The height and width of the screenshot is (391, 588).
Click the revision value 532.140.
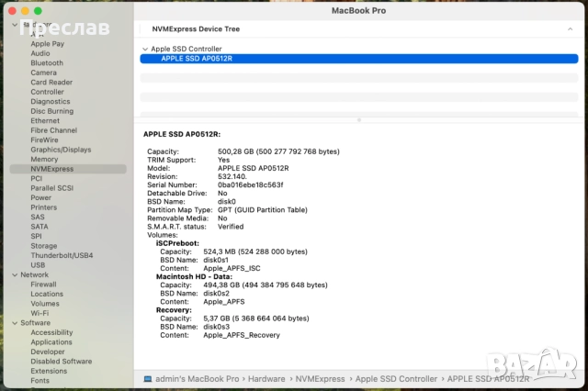coord(232,177)
